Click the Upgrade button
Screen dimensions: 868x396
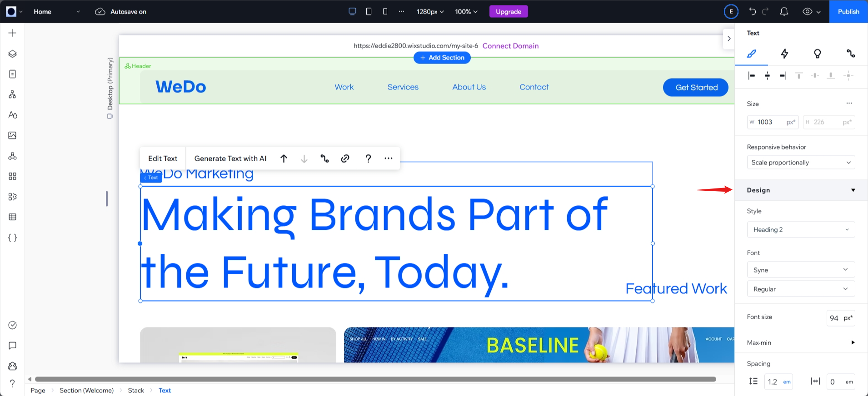tap(509, 11)
